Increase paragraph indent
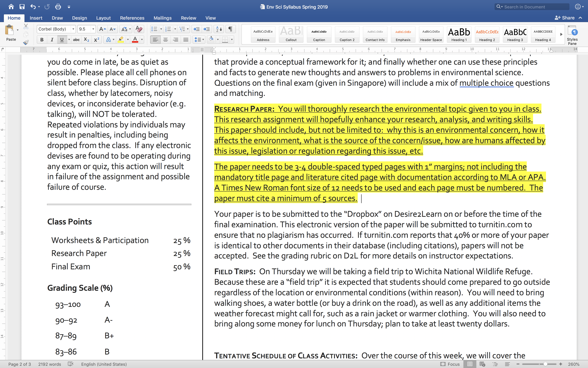This screenshot has height=368, width=588. click(x=206, y=29)
